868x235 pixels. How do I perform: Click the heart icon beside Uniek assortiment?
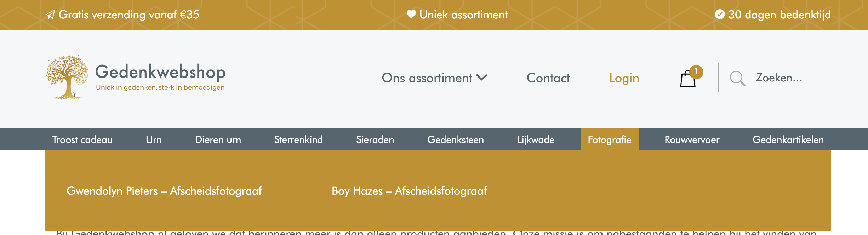point(411,14)
